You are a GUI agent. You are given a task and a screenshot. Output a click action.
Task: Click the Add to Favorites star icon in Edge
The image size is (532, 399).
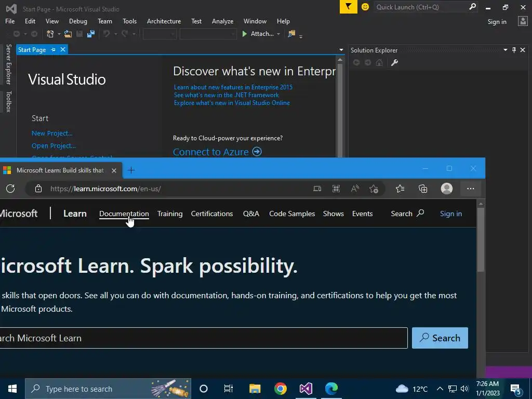[374, 189]
